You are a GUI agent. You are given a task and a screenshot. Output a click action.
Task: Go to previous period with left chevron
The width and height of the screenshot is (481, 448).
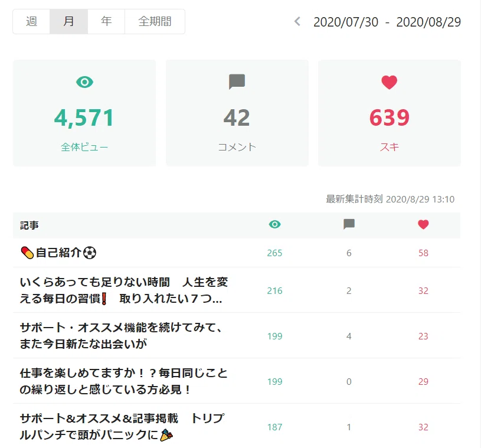coord(297,21)
